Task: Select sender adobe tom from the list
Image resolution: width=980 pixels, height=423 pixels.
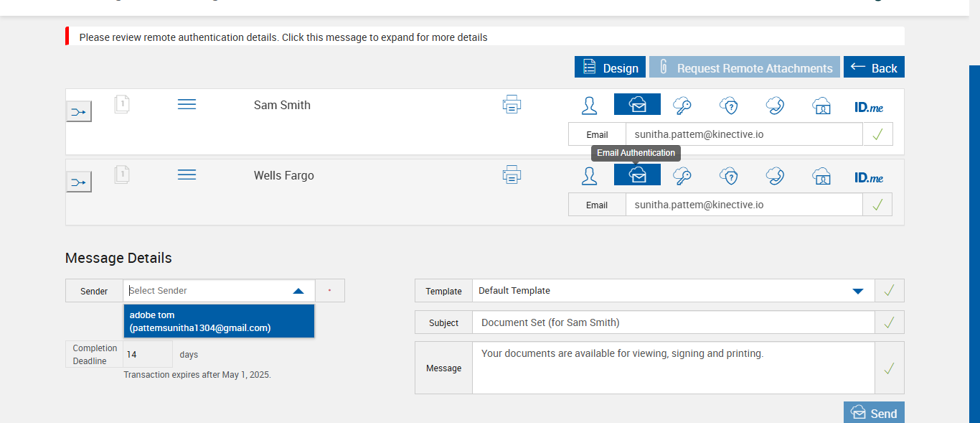Action: tap(219, 321)
